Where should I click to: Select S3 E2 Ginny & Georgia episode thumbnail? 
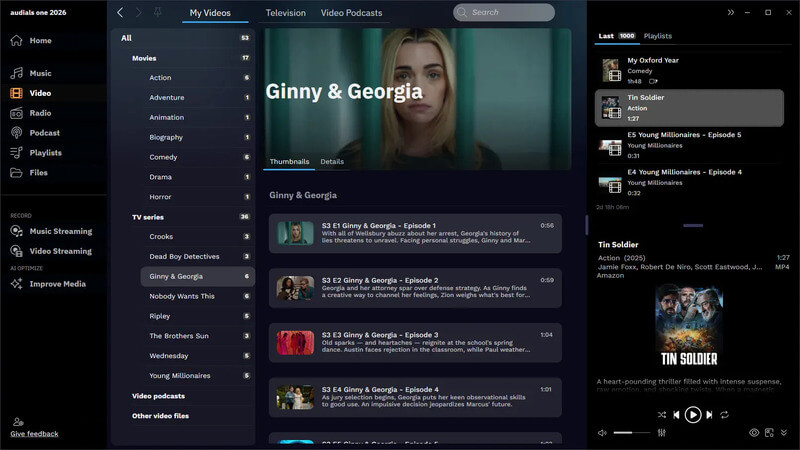click(295, 288)
